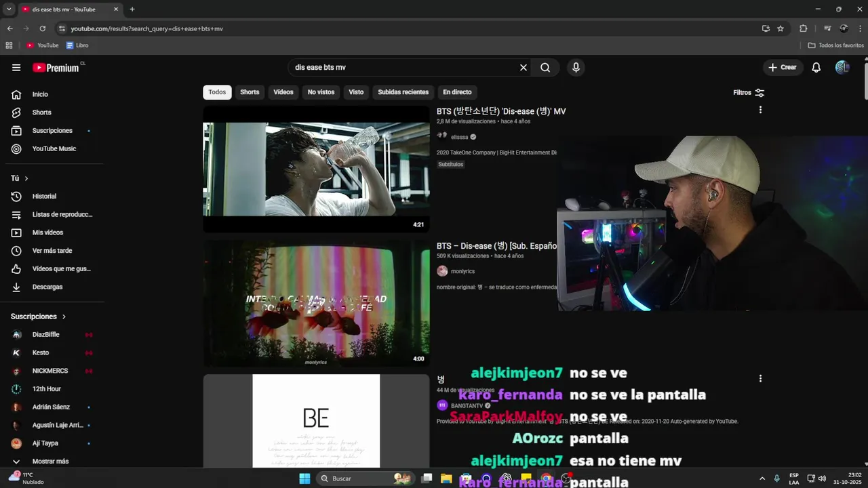Open the Todos los favoritos folder

[x=835, y=45]
